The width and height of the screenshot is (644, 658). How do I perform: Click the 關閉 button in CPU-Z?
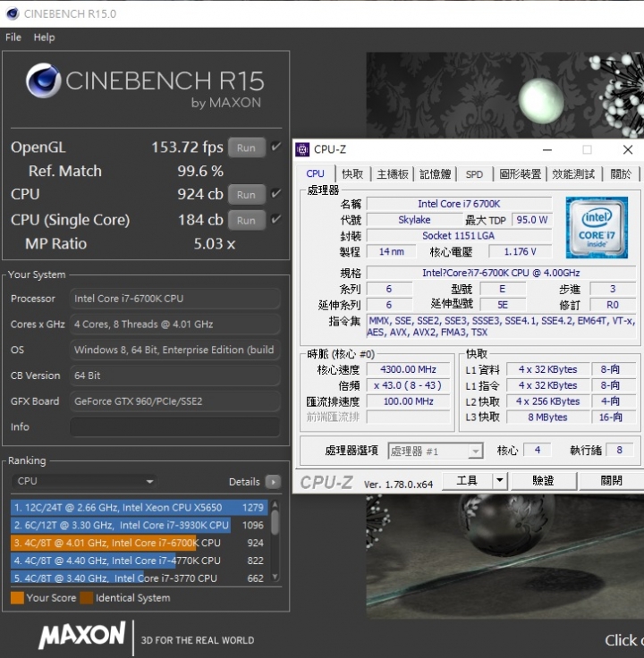coord(611,480)
